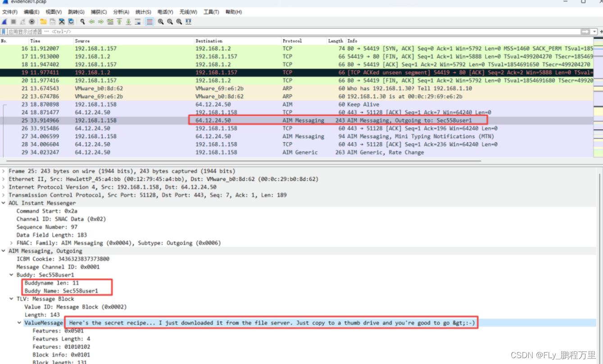Open recent display filters dropdown

pos(595,32)
